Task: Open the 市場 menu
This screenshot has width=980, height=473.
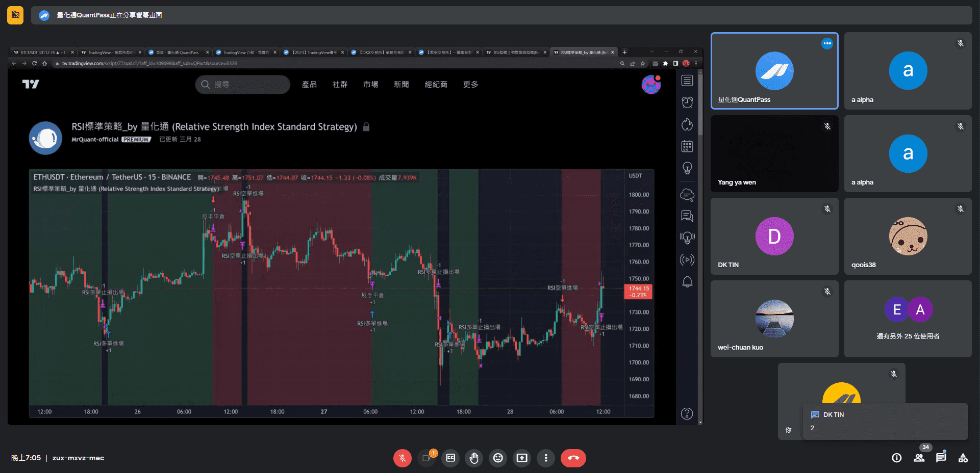Action: (370, 85)
